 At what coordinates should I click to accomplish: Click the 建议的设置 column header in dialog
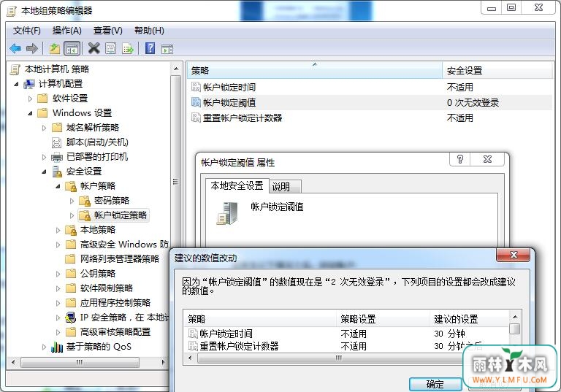(x=469, y=319)
